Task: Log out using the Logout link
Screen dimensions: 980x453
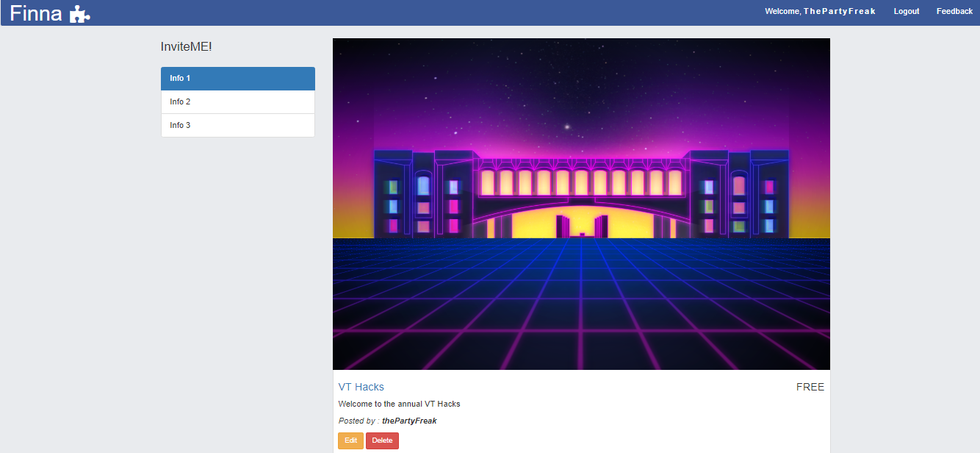Action: click(907, 11)
